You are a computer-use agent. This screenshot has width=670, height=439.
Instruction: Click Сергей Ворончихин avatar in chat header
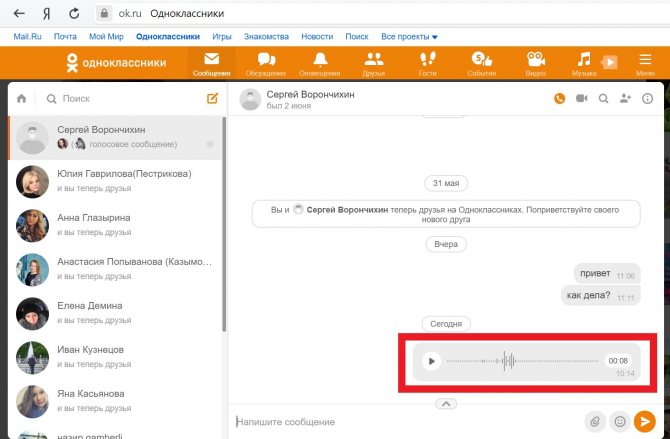[250, 99]
